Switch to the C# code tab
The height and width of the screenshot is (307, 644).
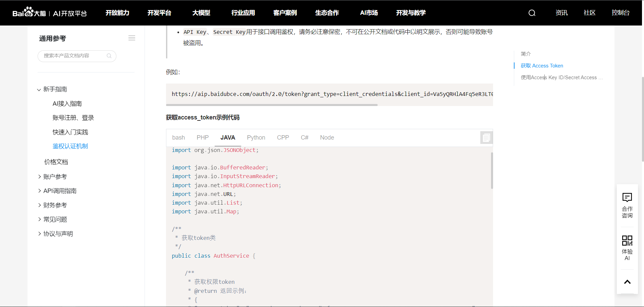click(305, 138)
